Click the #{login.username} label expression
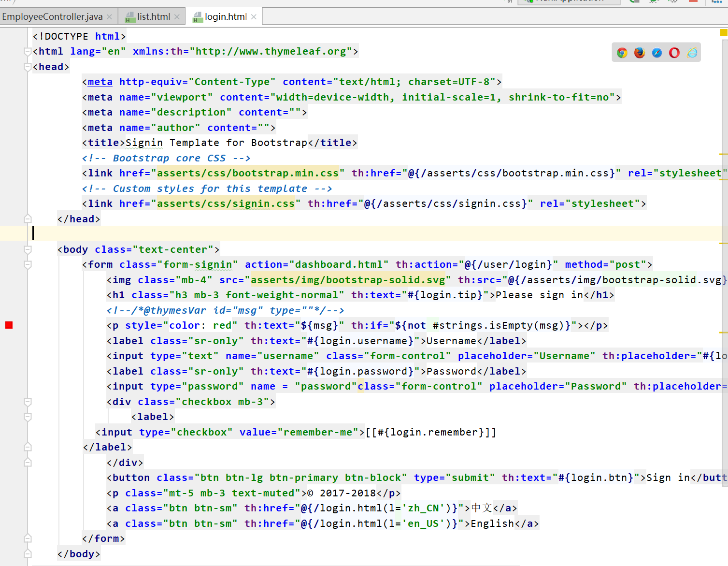The width and height of the screenshot is (728, 566). tap(360, 341)
